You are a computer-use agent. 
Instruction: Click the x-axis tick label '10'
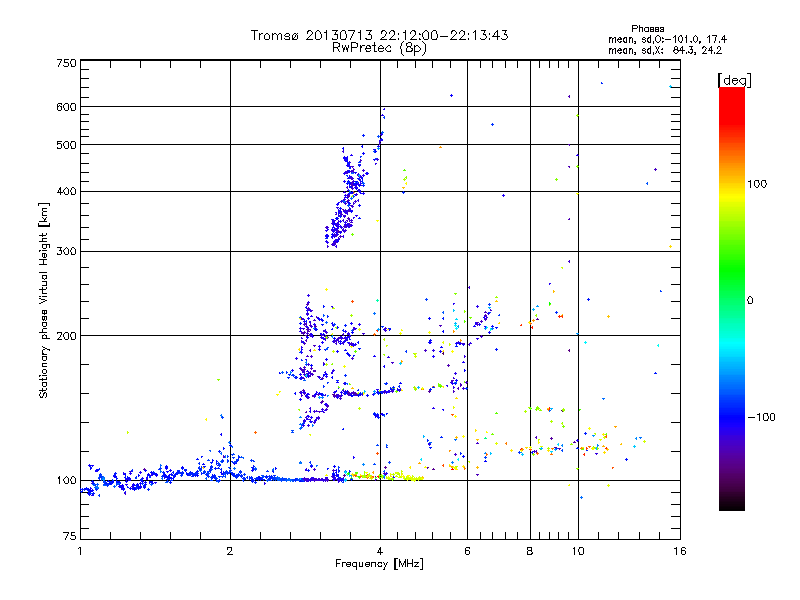pos(578,551)
